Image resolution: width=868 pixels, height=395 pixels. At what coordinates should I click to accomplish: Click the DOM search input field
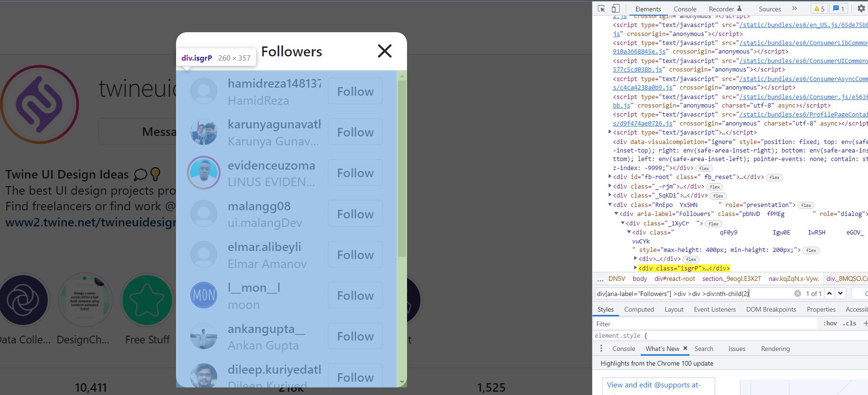(693, 294)
